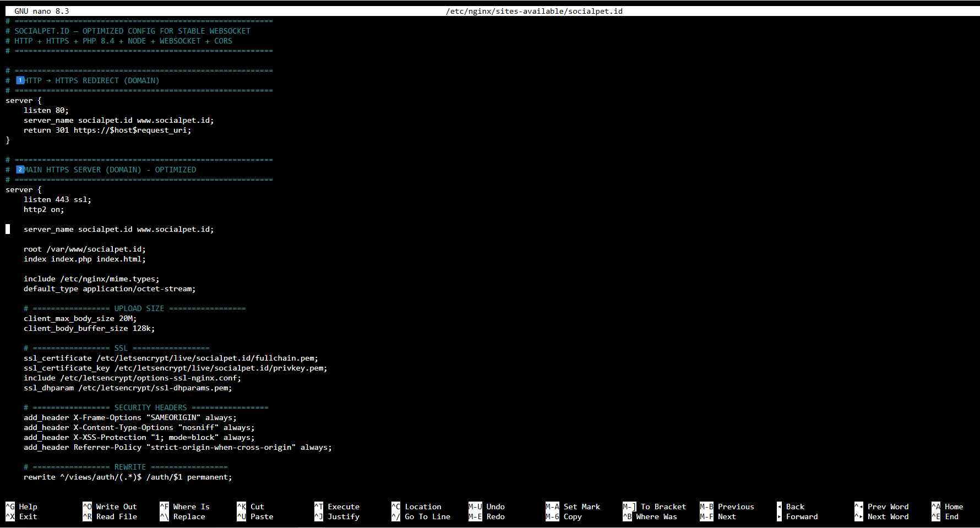Open the ^F Where Is search shortcut
This screenshot has width=980, height=528.
click(184, 507)
